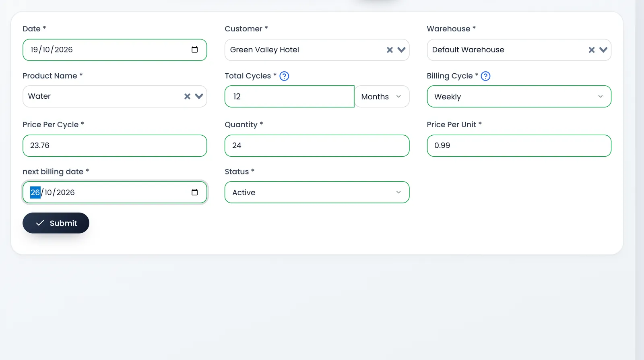This screenshot has height=360, width=644.
Task: Click the Price Per Cycle label
Action: click(x=53, y=124)
